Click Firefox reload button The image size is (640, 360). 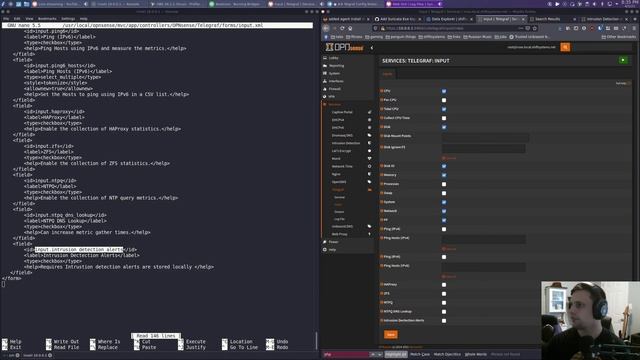[x=342, y=28]
